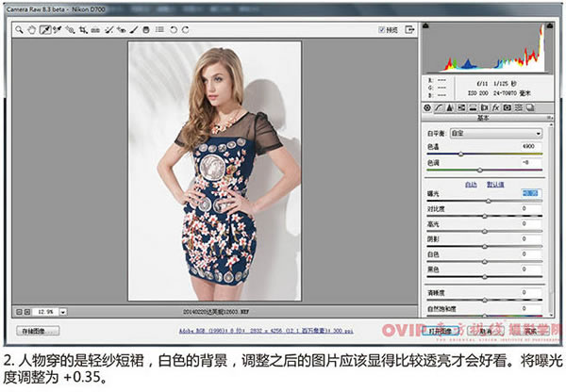The width and height of the screenshot is (566, 392).
Task: Toggle highlight clipping warning in histogram
Action: [549, 25]
